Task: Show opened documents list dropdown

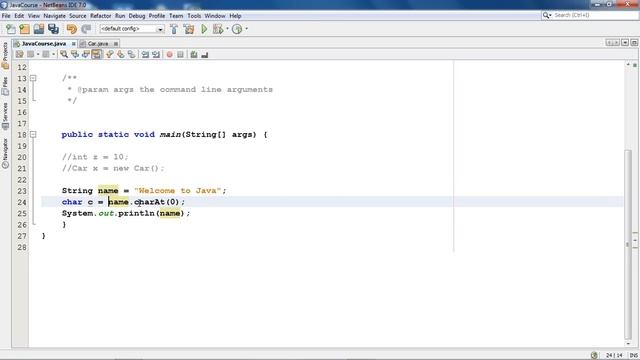Action: (x=625, y=43)
